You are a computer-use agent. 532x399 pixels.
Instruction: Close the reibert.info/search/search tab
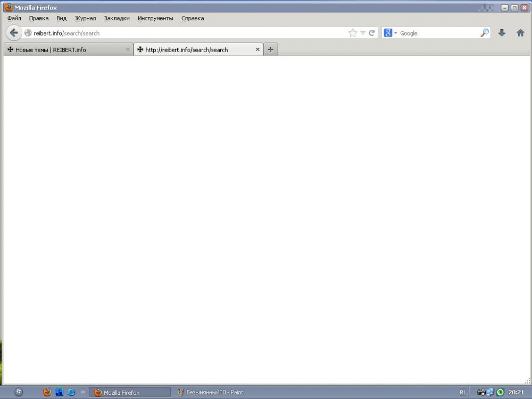coord(257,49)
